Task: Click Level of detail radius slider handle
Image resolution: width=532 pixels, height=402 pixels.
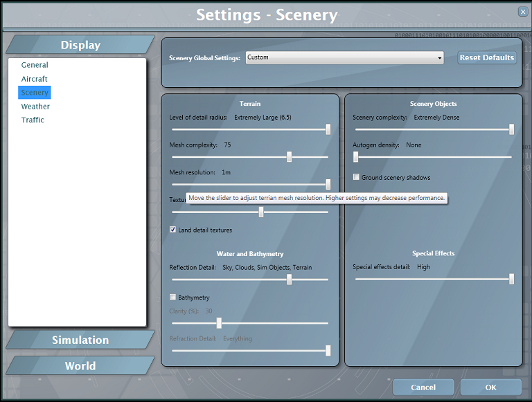Action: point(328,129)
